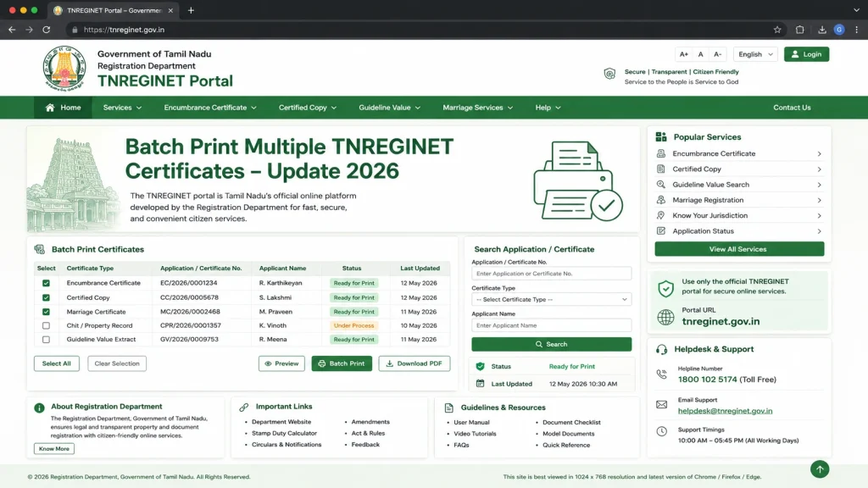Screen dimensions: 868x488
Task: Click the Application / Certificate No. input field
Action: click(x=551, y=274)
